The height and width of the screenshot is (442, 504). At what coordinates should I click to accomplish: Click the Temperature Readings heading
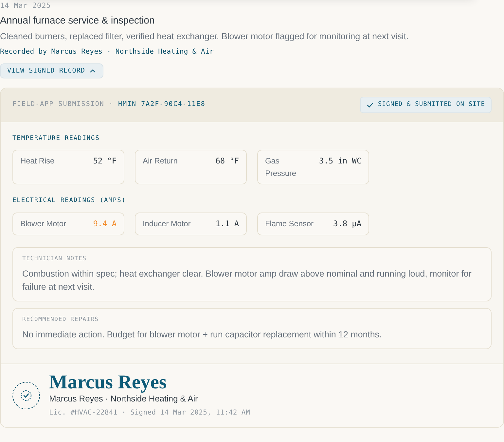(56, 138)
